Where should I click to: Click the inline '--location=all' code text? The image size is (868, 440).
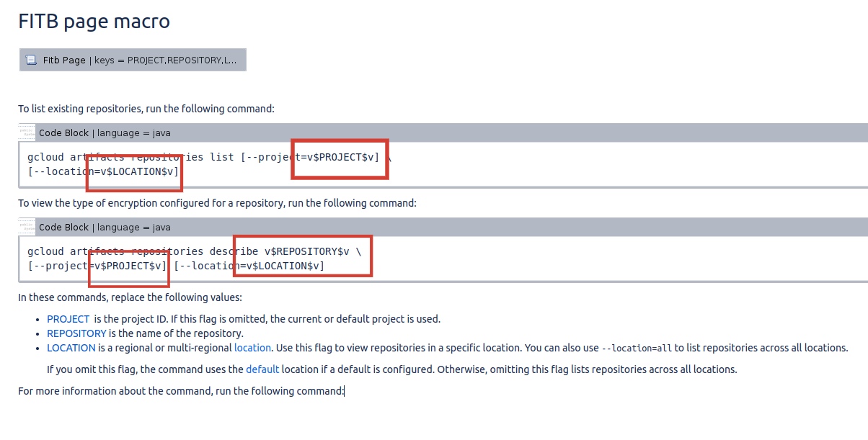click(637, 349)
